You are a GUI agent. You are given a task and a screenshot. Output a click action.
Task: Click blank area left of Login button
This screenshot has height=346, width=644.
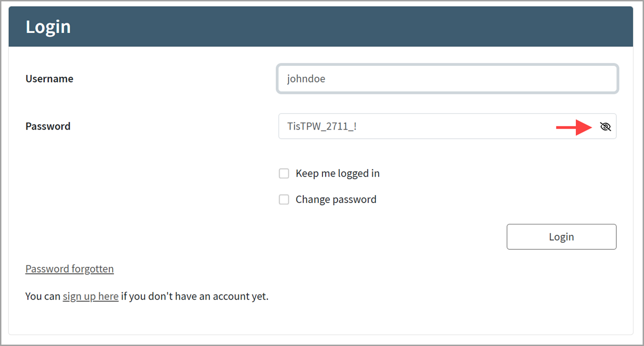pos(382,237)
